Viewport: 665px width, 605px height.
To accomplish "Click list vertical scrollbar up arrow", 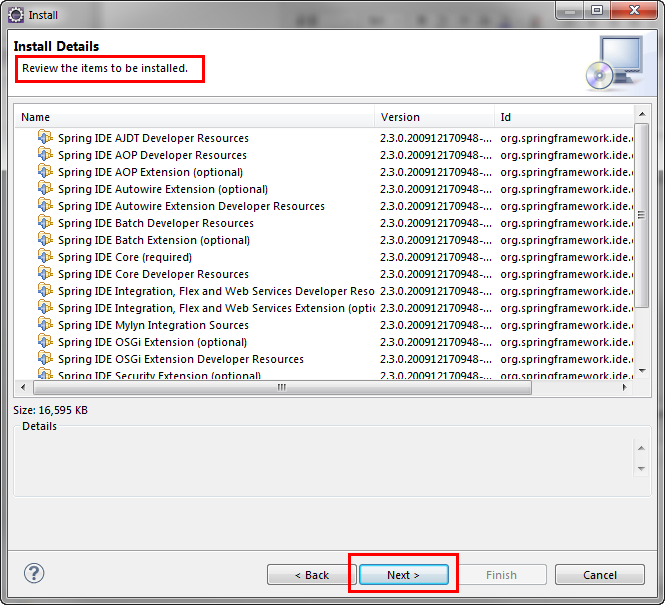I will click(642, 114).
